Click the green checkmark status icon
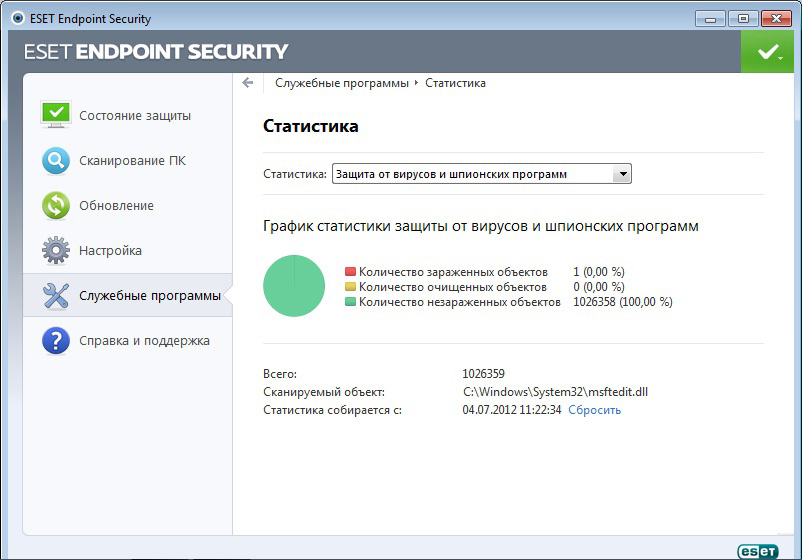802x560 pixels. (x=767, y=52)
